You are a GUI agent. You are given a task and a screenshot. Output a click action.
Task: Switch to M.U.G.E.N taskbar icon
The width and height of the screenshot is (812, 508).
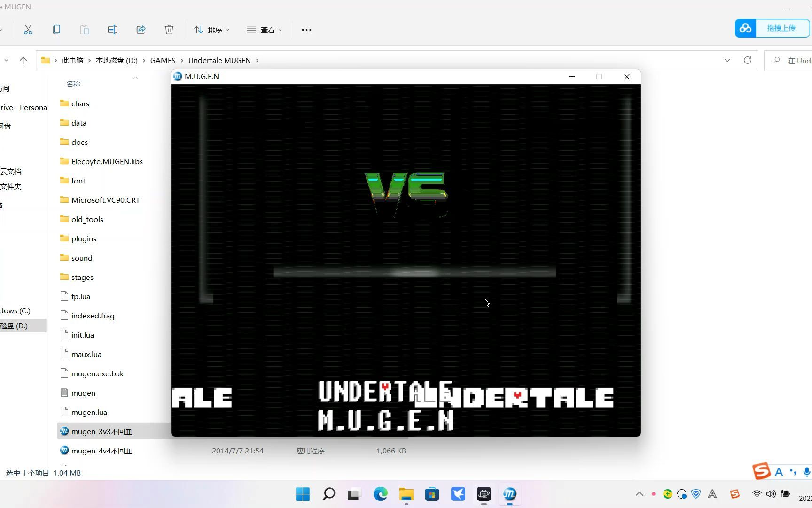tap(510, 494)
